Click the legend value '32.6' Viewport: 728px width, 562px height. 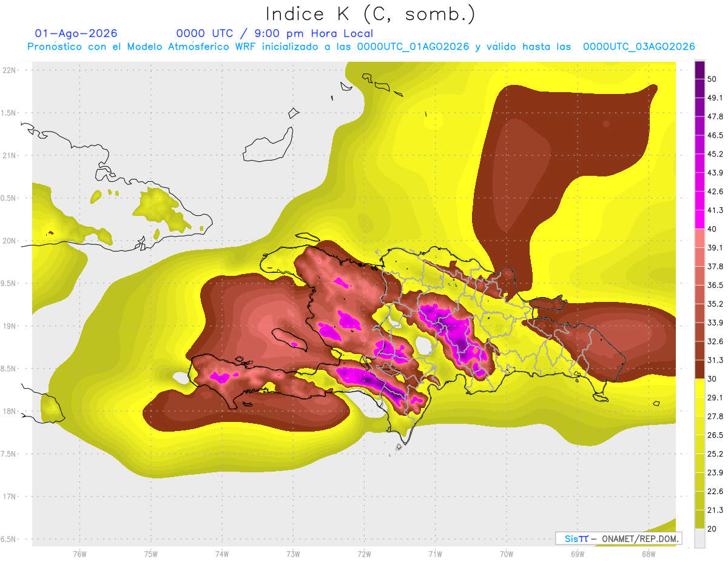coord(715,342)
